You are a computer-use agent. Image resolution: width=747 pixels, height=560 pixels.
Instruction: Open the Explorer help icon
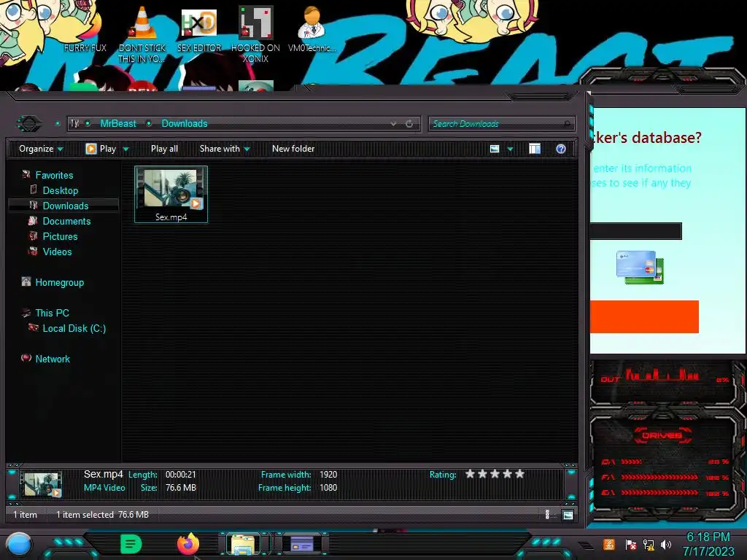coord(561,149)
